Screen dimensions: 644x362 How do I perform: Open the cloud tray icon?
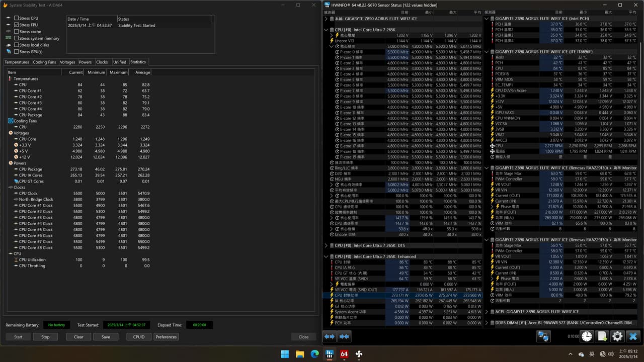point(582,354)
